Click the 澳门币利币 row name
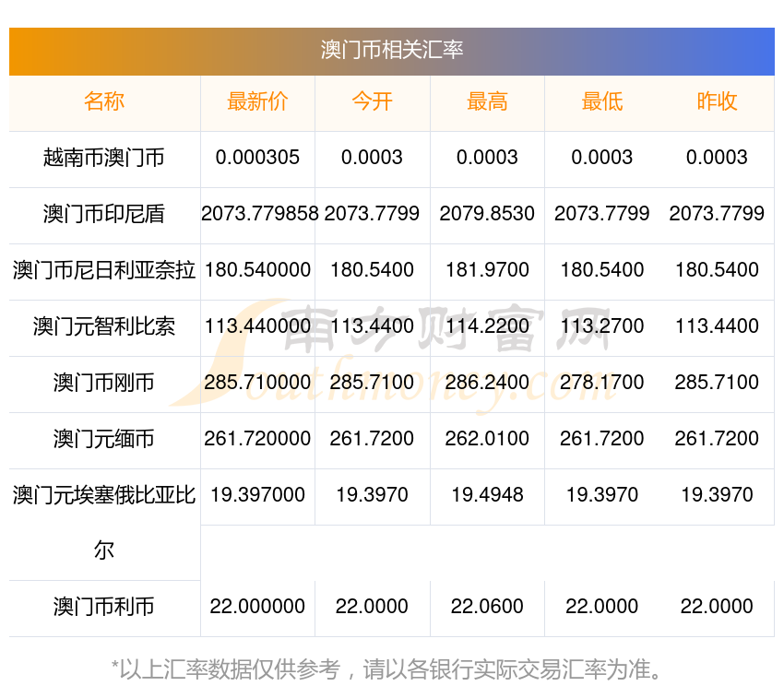 coord(104,607)
